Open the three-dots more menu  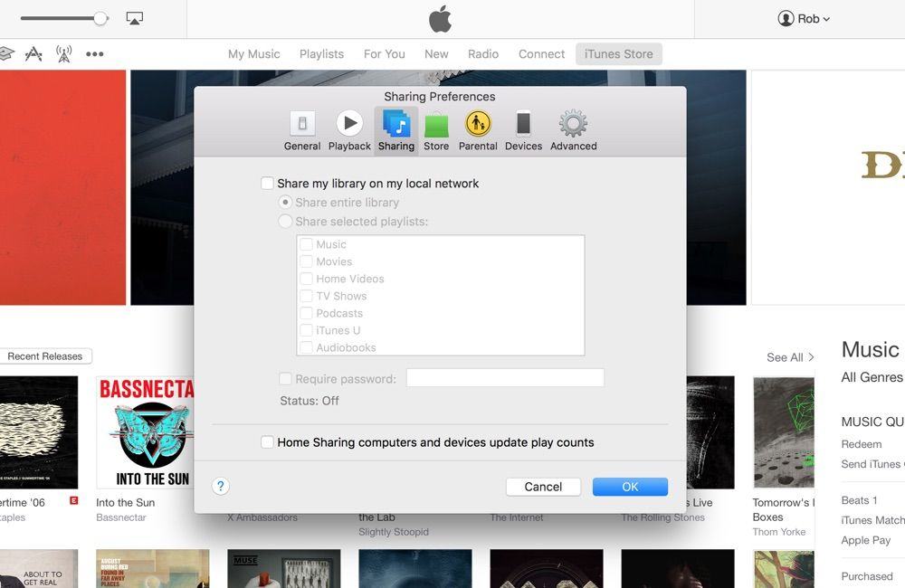click(94, 54)
